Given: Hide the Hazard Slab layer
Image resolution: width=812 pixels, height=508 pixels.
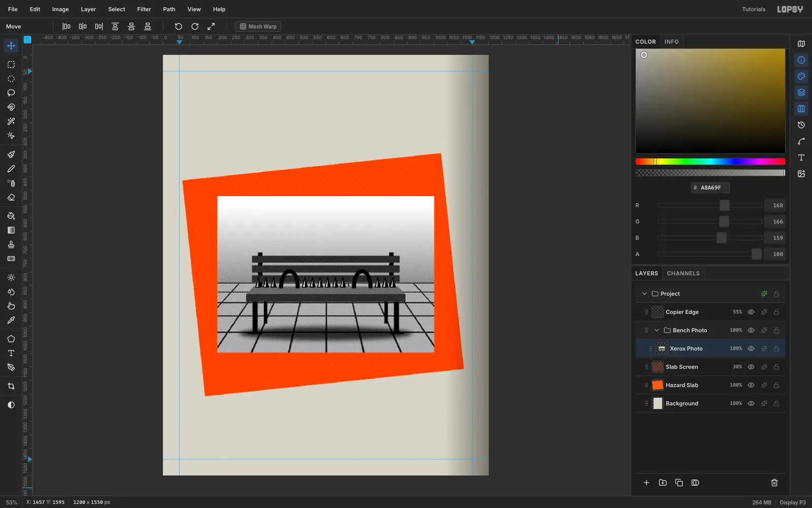Looking at the screenshot, I should pyautogui.click(x=751, y=385).
